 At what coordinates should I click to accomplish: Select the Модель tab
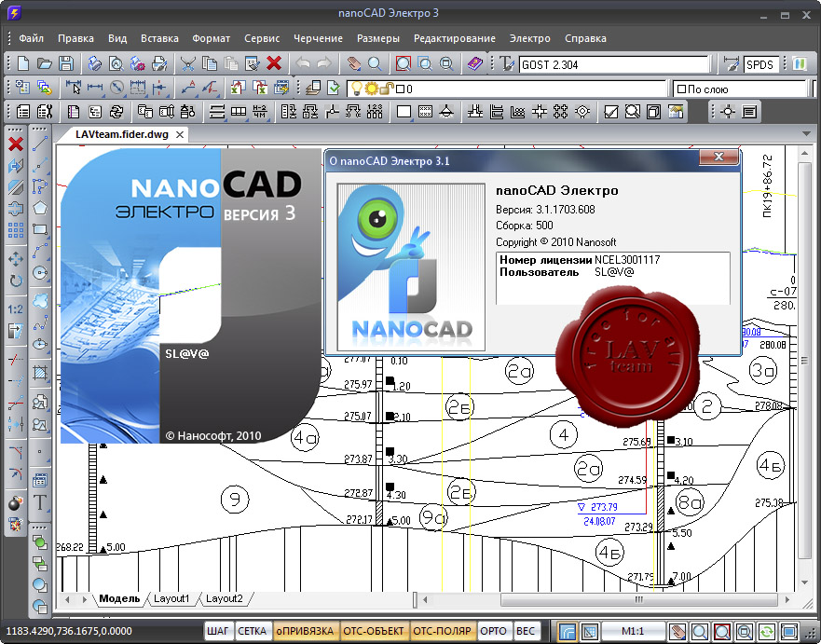[x=119, y=598]
